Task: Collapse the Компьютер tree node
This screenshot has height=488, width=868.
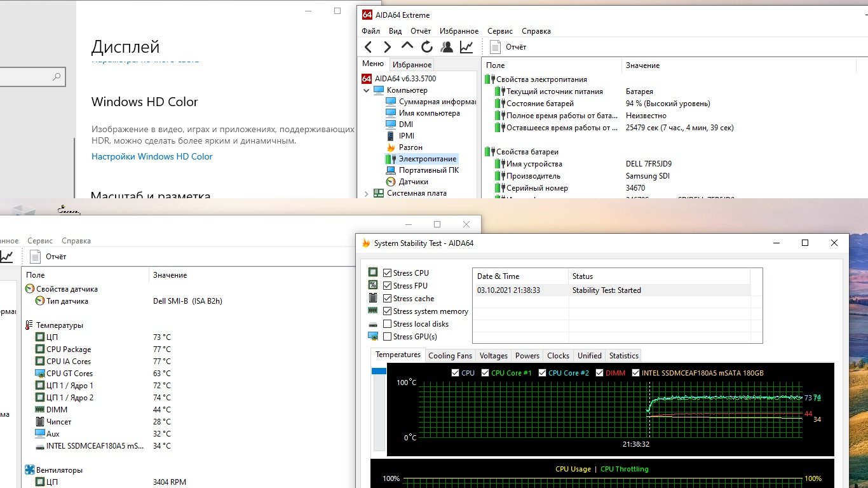Action: coord(367,90)
